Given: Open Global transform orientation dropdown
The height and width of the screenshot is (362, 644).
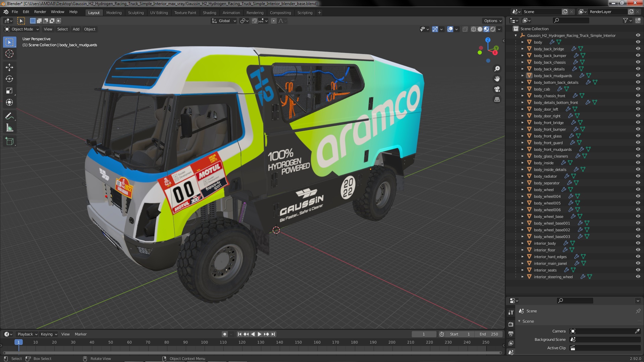Looking at the screenshot, I should (224, 21).
